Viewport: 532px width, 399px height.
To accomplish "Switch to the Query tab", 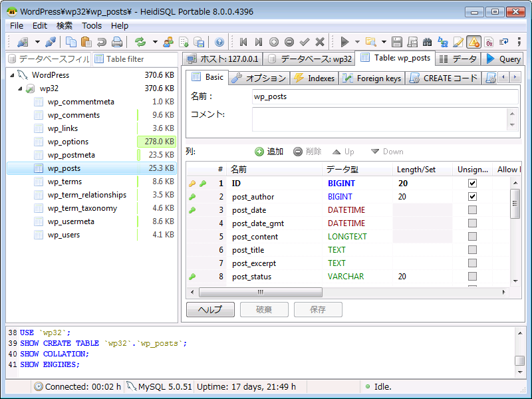I will coord(503,59).
